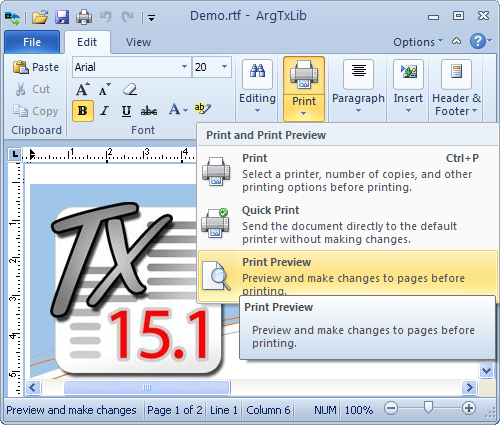The height and width of the screenshot is (425, 500).
Task: Click horizontal scrollbar left arrow
Action: 33,387
